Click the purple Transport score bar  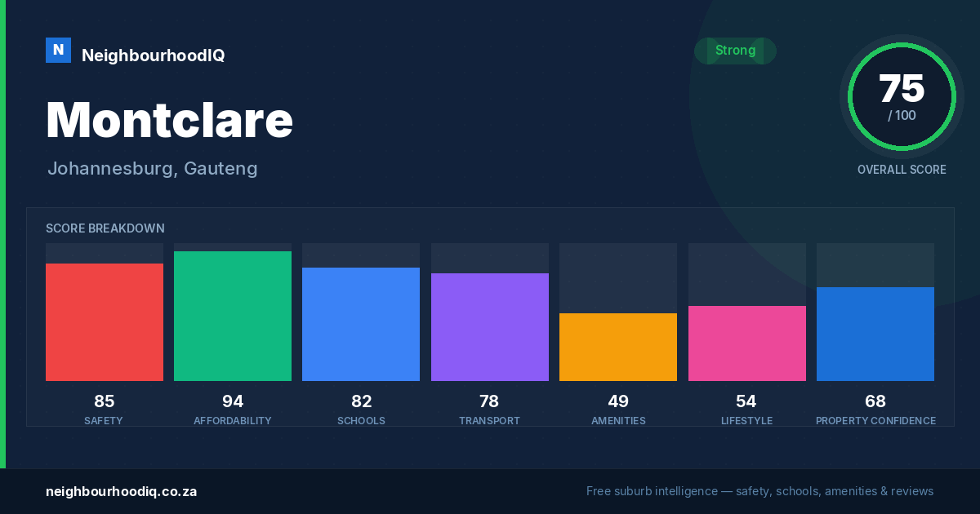click(x=490, y=327)
